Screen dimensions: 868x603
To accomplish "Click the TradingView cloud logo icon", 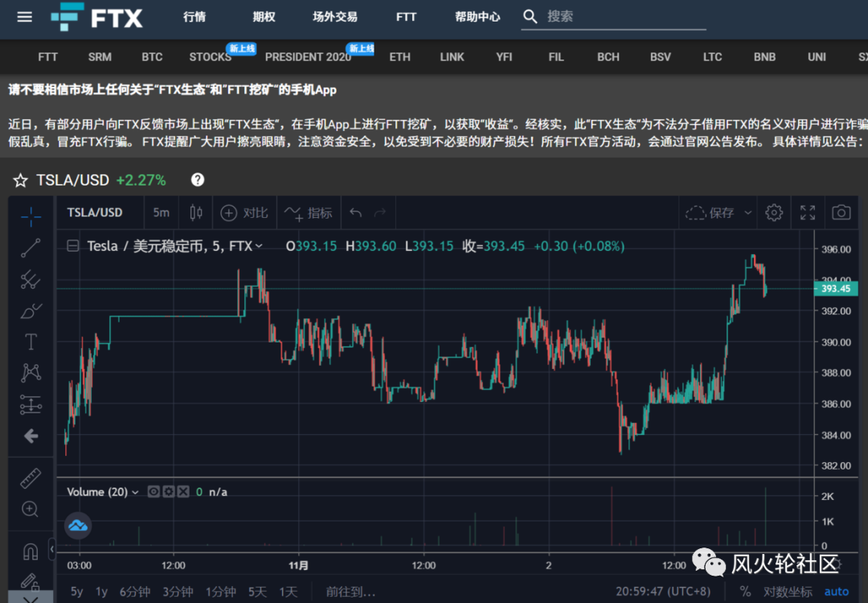I will pyautogui.click(x=78, y=526).
